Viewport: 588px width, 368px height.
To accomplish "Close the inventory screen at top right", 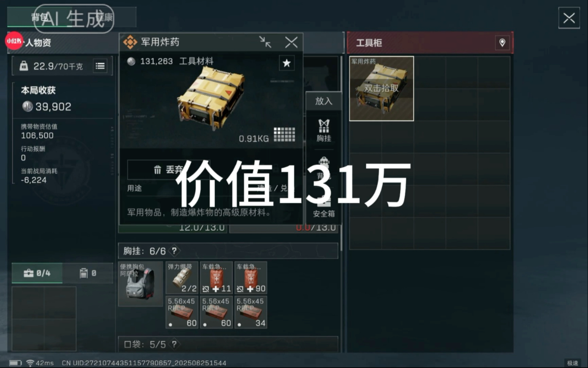I will coord(569,18).
